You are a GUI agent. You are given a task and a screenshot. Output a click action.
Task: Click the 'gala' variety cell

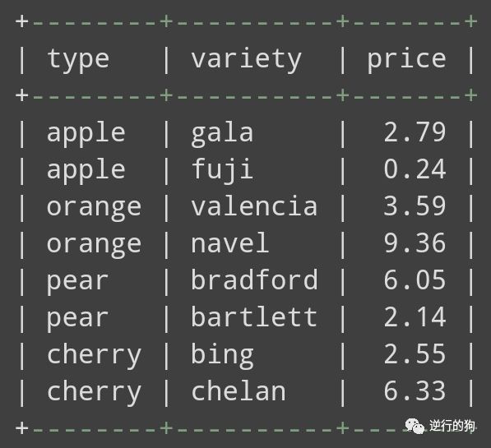tap(222, 134)
